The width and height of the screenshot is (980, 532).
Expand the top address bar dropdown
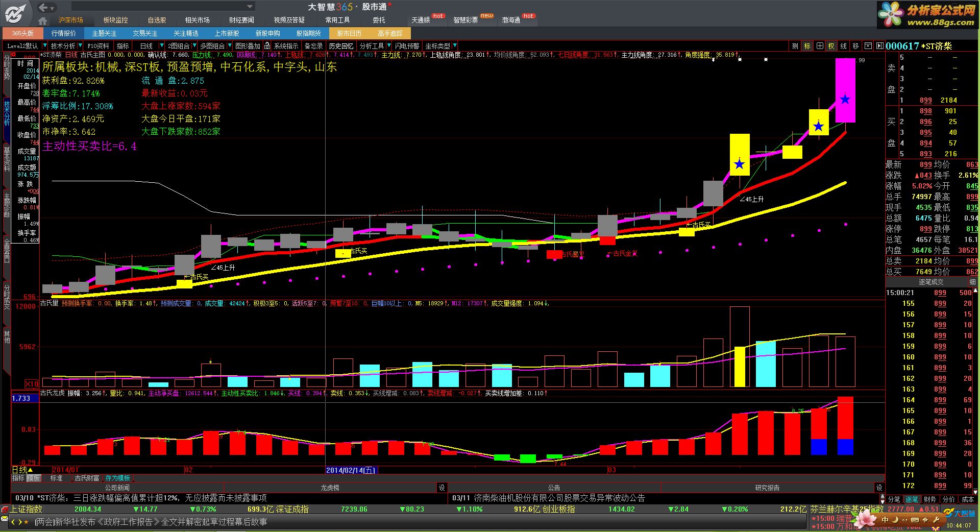pyautogui.click(x=250, y=7)
